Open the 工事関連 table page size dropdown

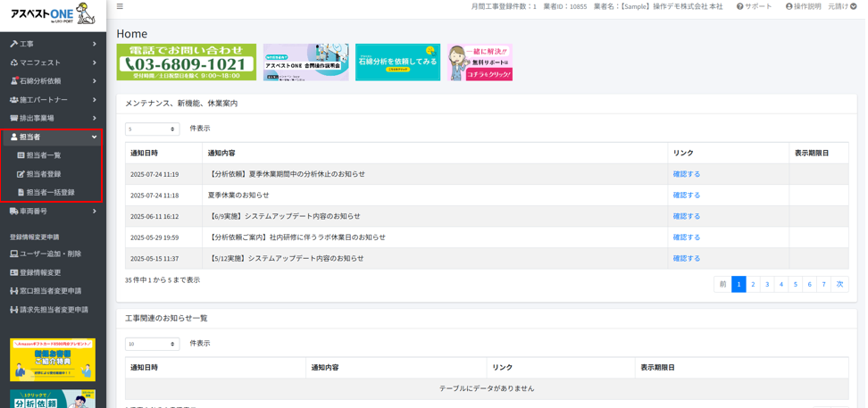[152, 344]
